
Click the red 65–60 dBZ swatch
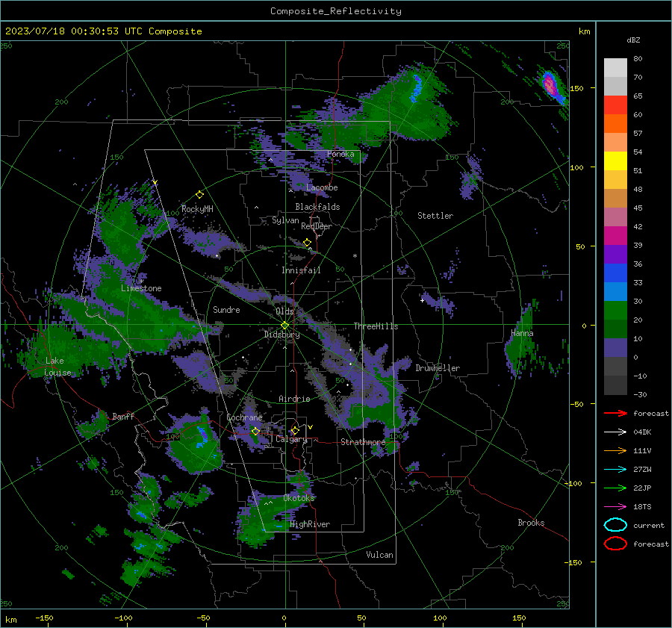[x=615, y=105]
